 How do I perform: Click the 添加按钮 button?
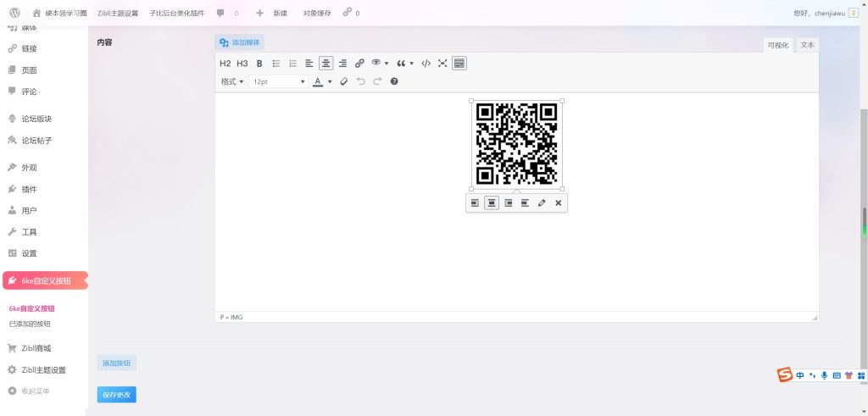coord(117,363)
